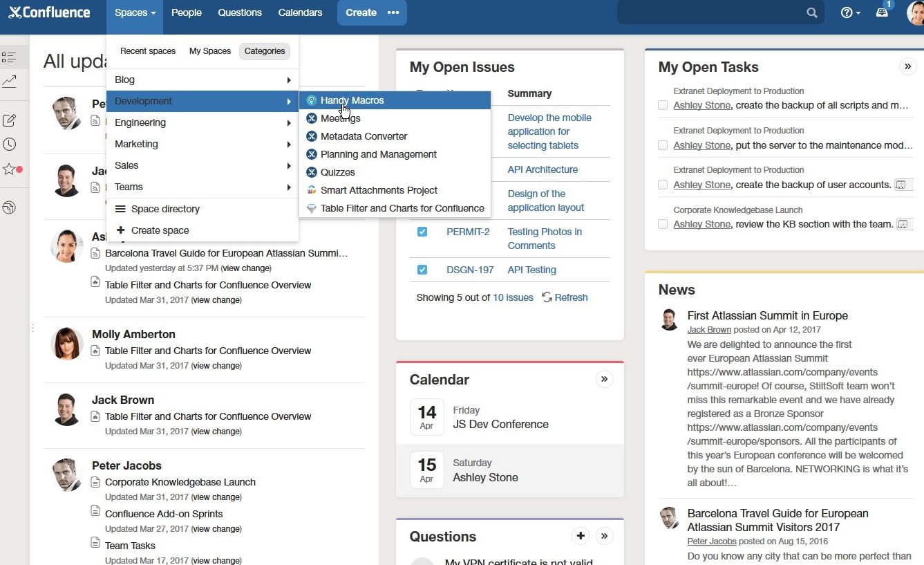Check the task to review the KB section
Image resolution: width=924 pixels, height=565 pixels.
click(663, 223)
